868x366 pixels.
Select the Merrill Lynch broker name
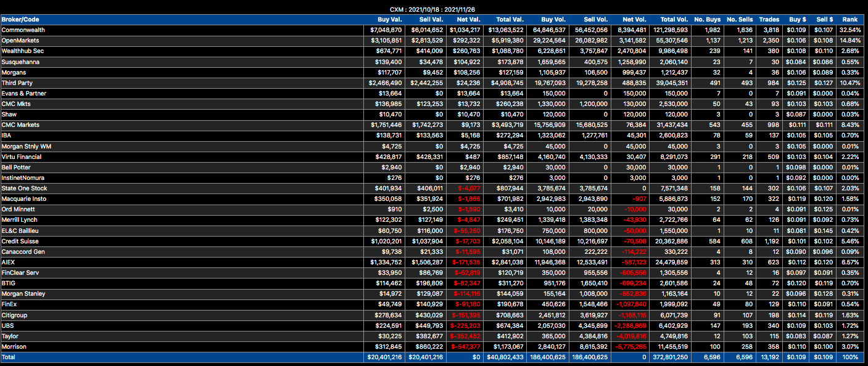pyautogui.click(x=20, y=220)
